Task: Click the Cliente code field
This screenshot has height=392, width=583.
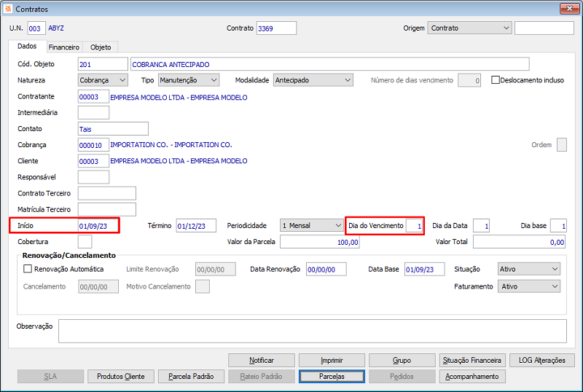Action: coord(93,161)
